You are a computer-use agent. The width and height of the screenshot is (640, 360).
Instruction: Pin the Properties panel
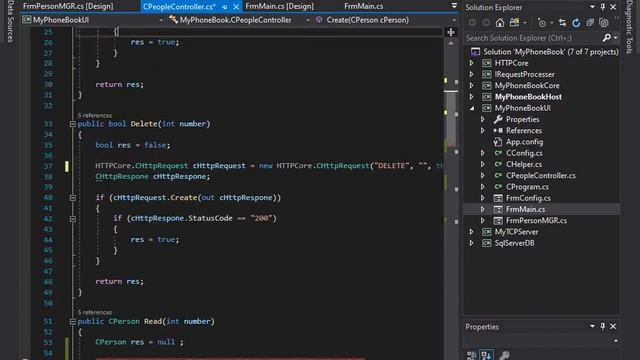pyautogui.click(x=602, y=327)
